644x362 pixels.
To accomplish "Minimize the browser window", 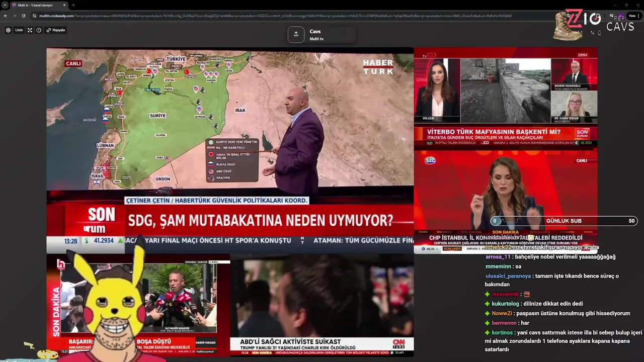I will (614, 5).
